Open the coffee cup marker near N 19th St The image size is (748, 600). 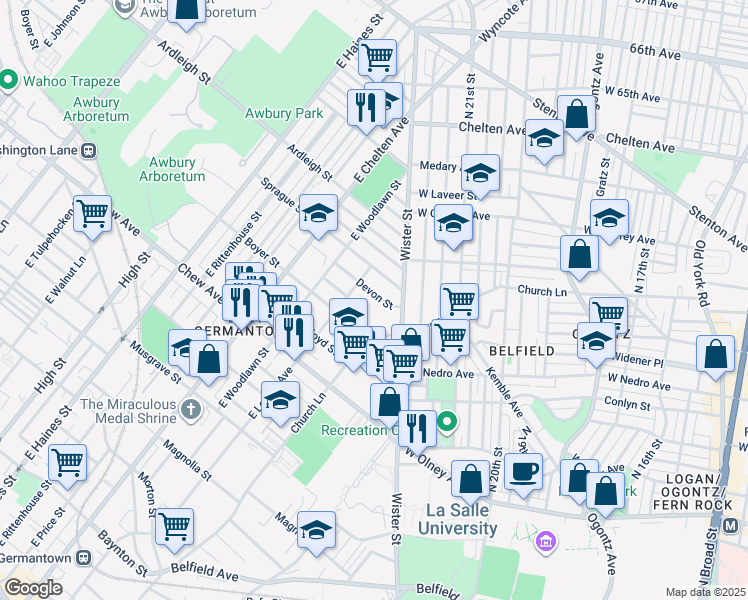pos(523,473)
